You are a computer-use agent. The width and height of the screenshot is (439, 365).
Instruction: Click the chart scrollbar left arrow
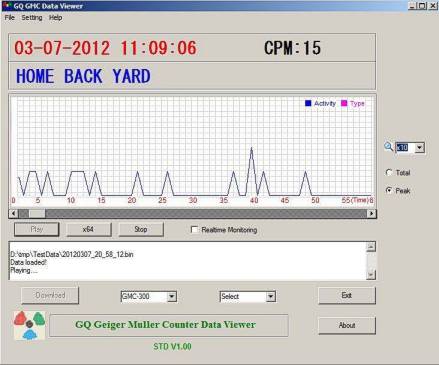14,213
